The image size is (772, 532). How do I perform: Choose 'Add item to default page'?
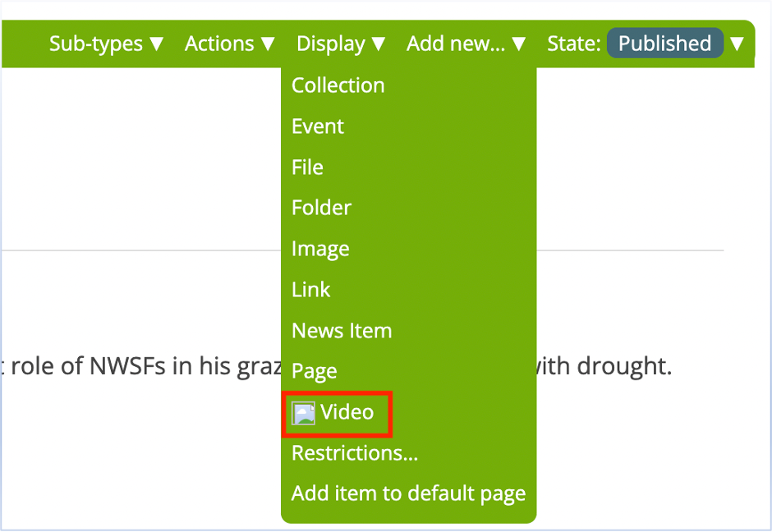point(408,494)
